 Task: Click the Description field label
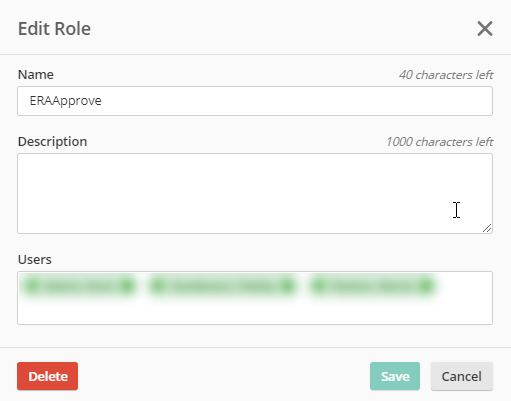[52, 142]
